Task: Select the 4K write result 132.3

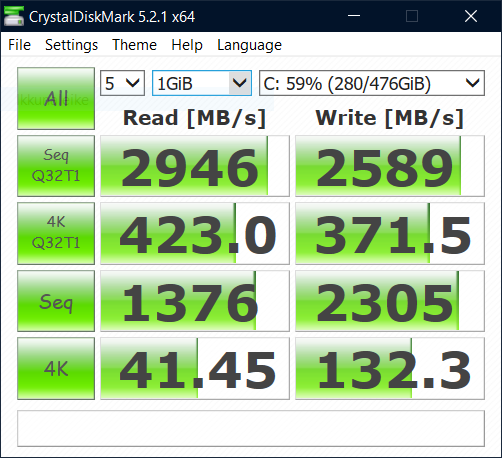Action: (x=390, y=368)
